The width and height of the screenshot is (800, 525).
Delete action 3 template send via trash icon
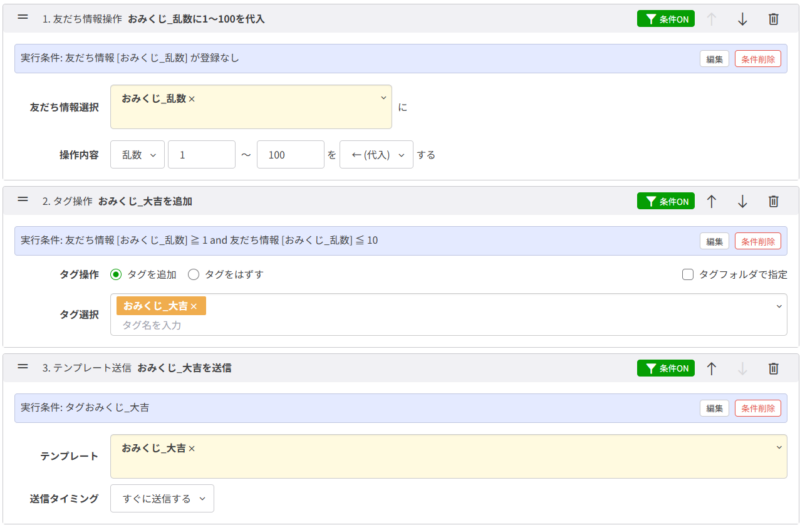(773, 368)
